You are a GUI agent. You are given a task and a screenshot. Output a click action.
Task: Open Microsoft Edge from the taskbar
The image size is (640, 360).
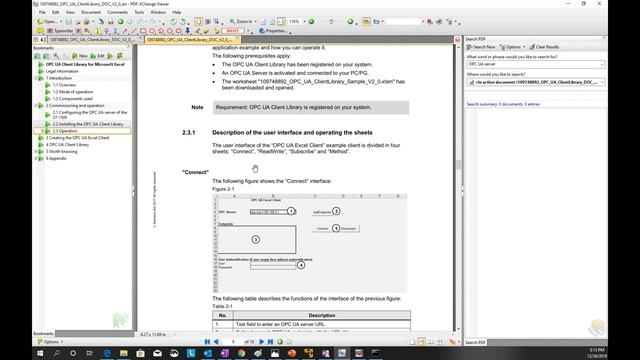[x=107, y=353]
